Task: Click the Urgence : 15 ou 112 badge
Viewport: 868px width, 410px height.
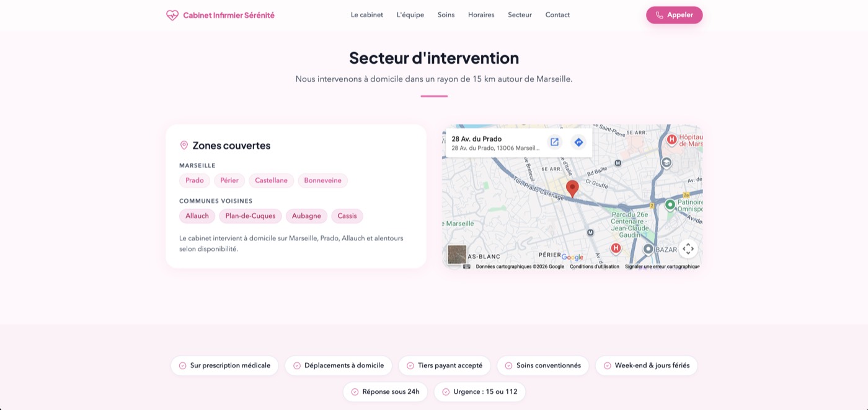Action: click(480, 392)
